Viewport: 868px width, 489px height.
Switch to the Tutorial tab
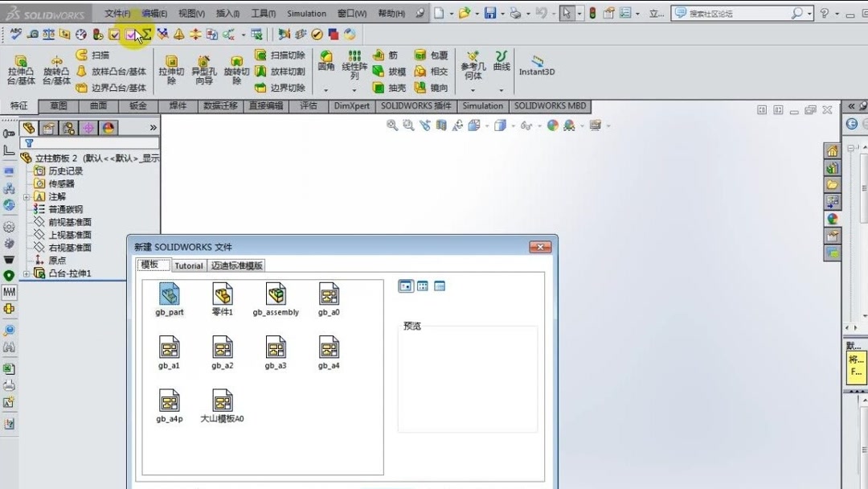[188, 265]
